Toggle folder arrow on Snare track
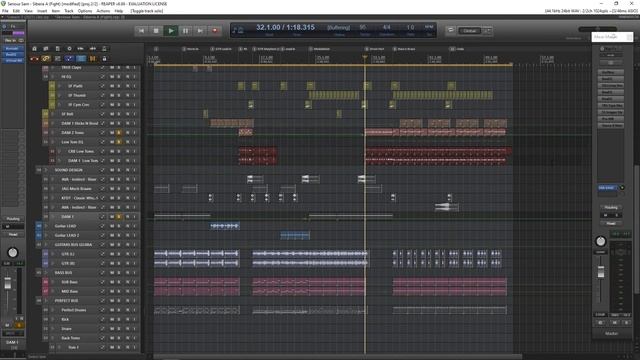Screen dimensions: 640x360 (53, 329)
